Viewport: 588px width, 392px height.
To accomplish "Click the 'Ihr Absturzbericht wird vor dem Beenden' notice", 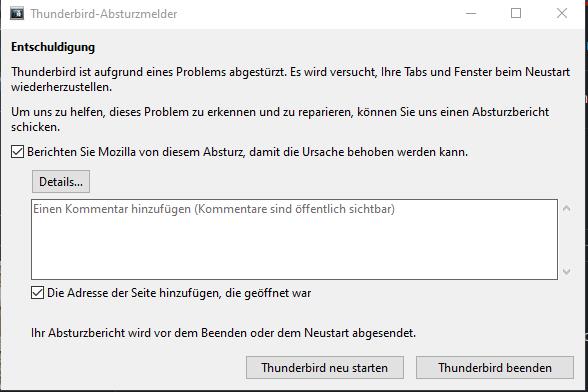I will tap(224, 333).
